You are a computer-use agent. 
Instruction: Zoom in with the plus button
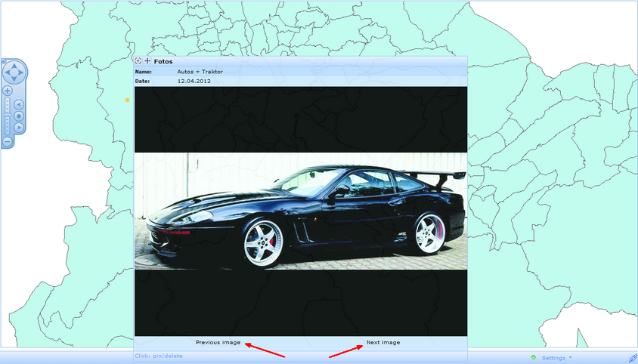pyautogui.click(x=8, y=91)
